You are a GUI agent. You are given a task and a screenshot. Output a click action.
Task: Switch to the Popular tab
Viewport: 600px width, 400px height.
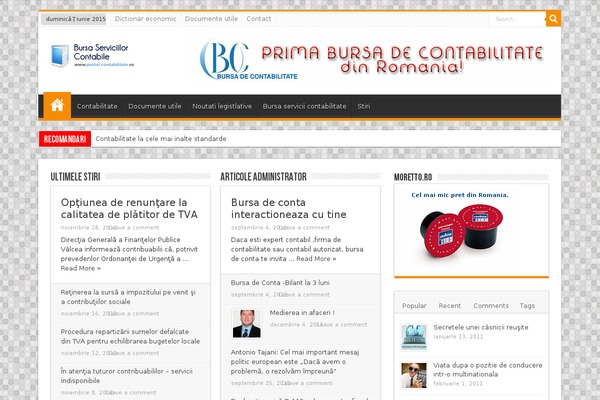(x=414, y=305)
